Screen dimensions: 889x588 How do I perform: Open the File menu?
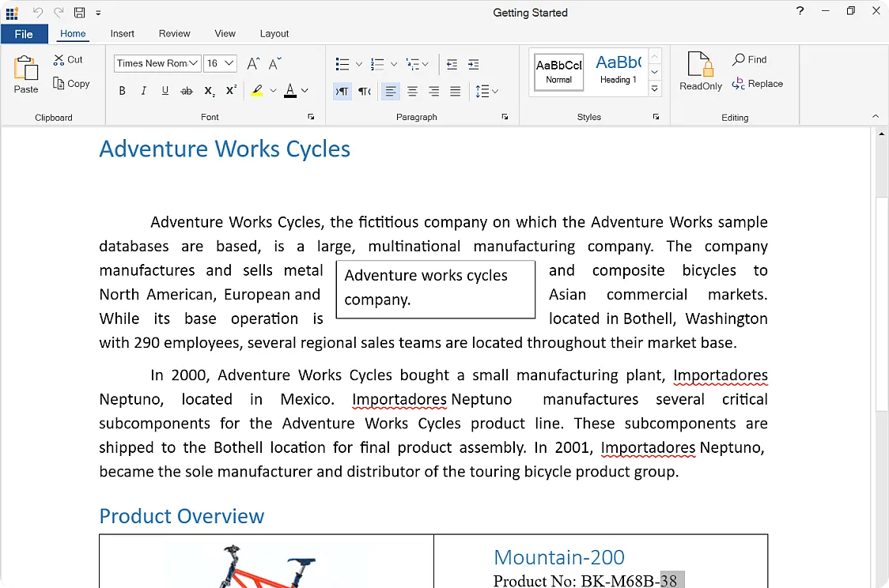click(25, 33)
